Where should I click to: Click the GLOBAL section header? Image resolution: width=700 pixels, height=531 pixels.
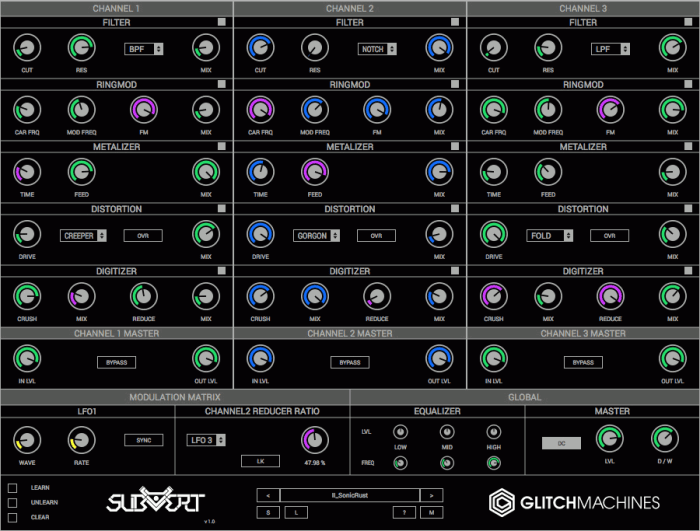pyautogui.click(x=525, y=397)
